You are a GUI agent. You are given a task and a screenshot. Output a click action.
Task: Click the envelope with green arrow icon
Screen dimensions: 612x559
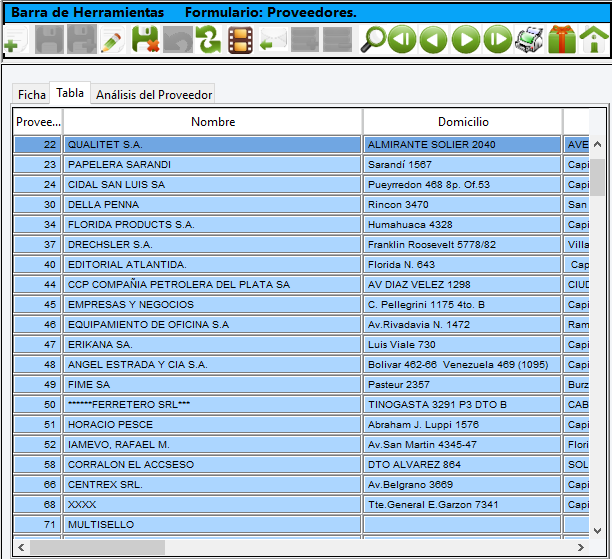[x=273, y=39]
